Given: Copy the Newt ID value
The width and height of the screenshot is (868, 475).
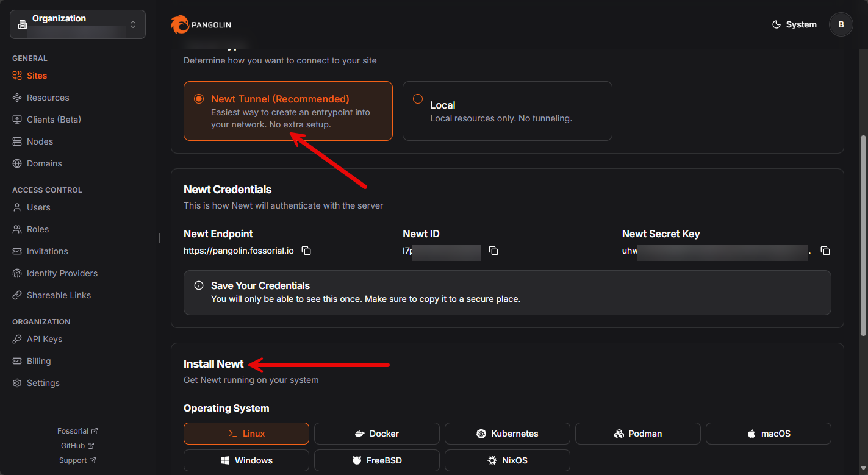Looking at the screenshot, I should (493, 251).
